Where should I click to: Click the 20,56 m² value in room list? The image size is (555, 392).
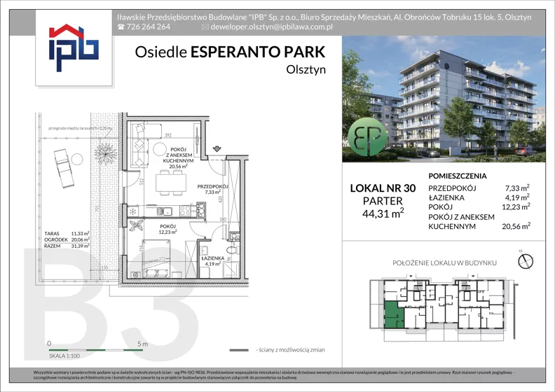pyautogui.click(x=516, y=226)
